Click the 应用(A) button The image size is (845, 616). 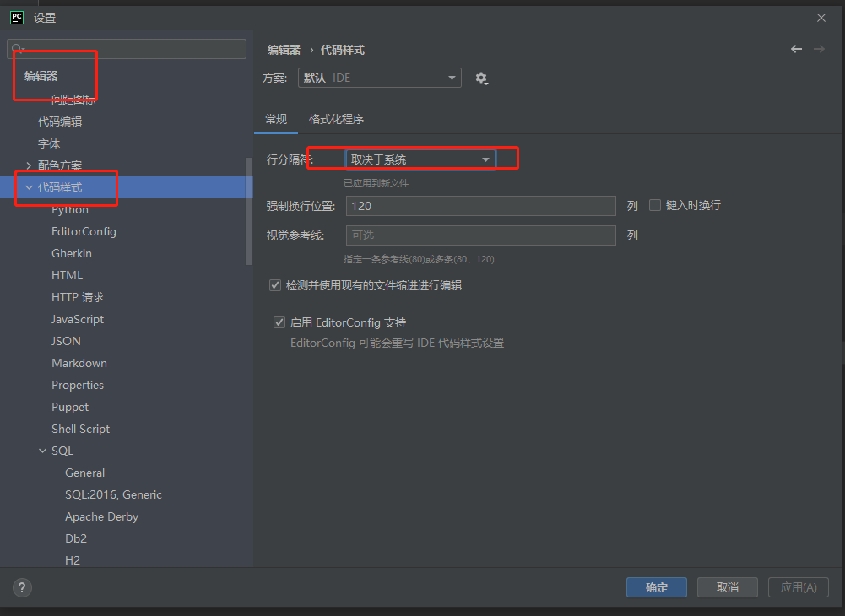[798, 587]
